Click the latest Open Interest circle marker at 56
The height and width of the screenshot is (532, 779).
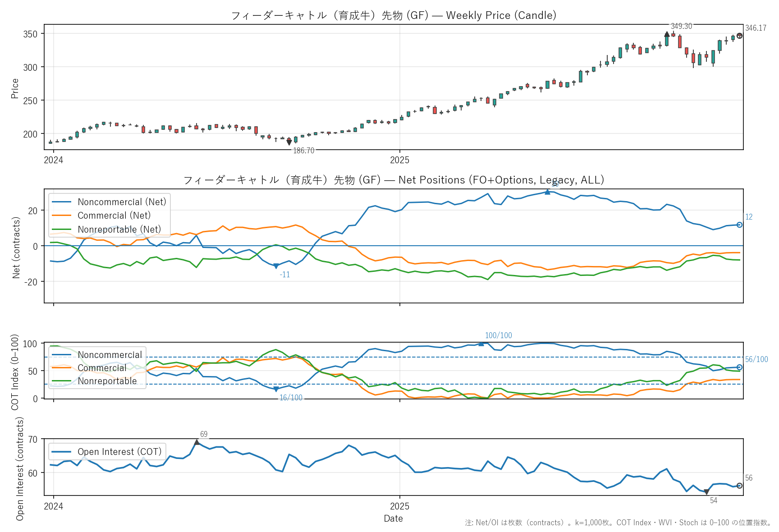click(x=739, y=486)
